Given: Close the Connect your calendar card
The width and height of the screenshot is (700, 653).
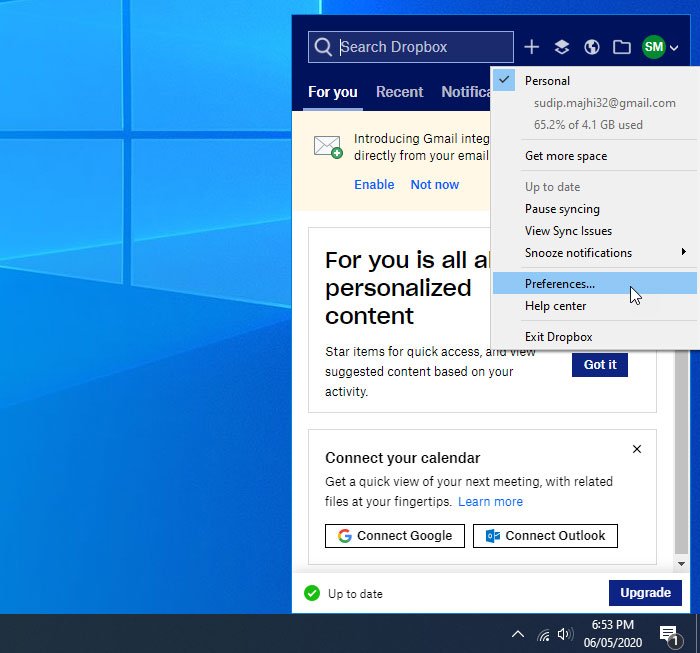Looking at the screenshot, I should 637,449.
